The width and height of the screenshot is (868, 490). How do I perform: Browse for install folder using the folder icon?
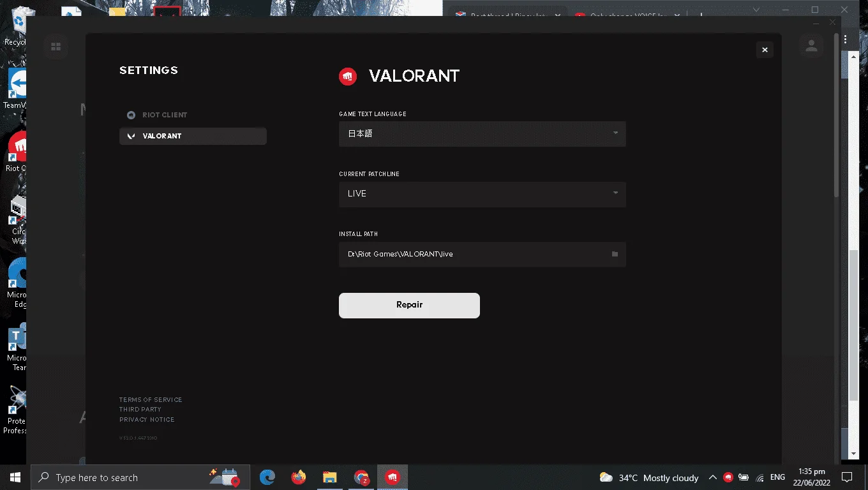tap(615, 254)
